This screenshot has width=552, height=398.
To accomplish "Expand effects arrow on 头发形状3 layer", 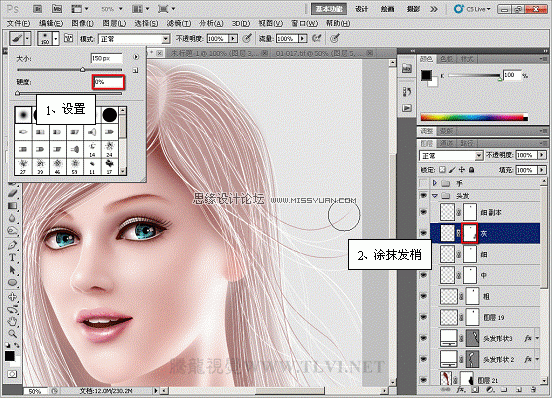I will [x=537, y=339].
